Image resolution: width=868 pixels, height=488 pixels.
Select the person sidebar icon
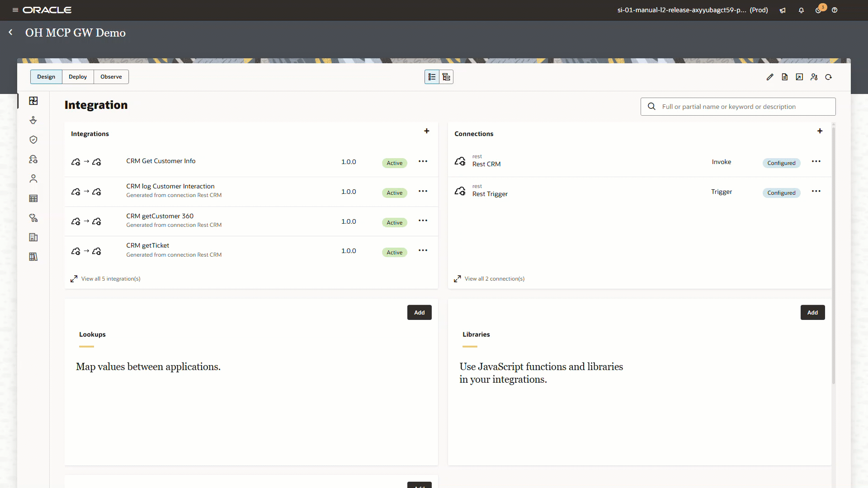tap(33, 179)
